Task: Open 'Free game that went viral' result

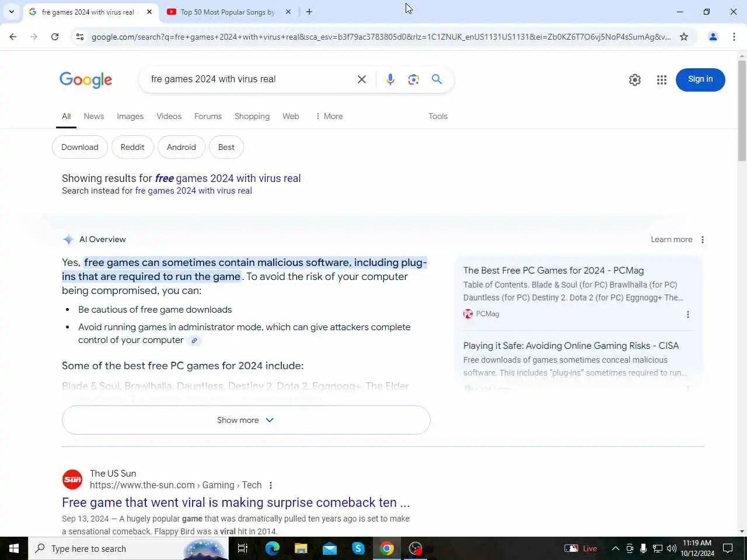Action: pyautogui.click(x=236, y=503)
